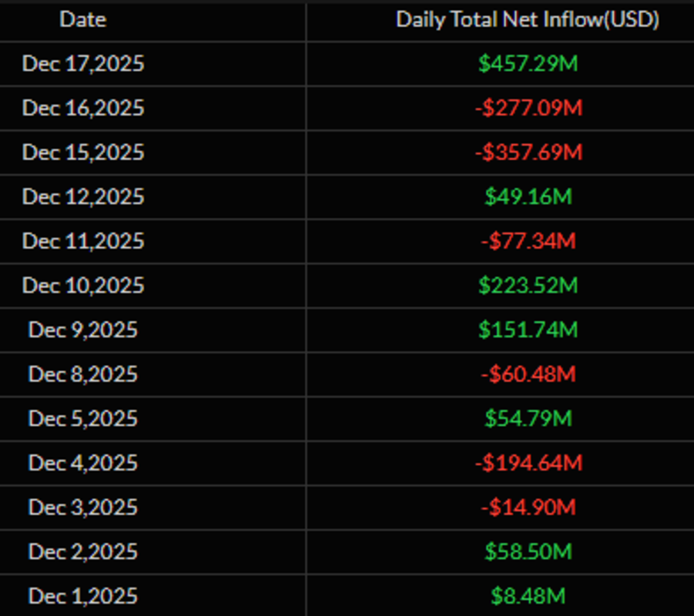Click the Daily Total Net Inflow(USD) header

528,20
